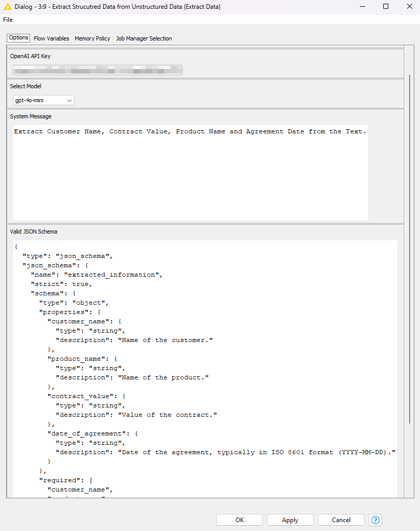Cancel the Extract Data dialog
The image size is (420, 531).
pyautogui.click(x=341, y=520)
